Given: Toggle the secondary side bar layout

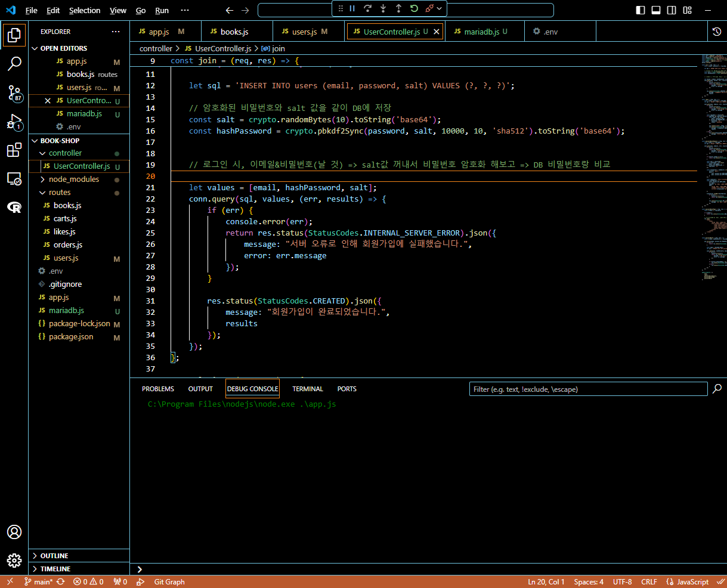Looking at the screenshot, I should coord(672,10).
